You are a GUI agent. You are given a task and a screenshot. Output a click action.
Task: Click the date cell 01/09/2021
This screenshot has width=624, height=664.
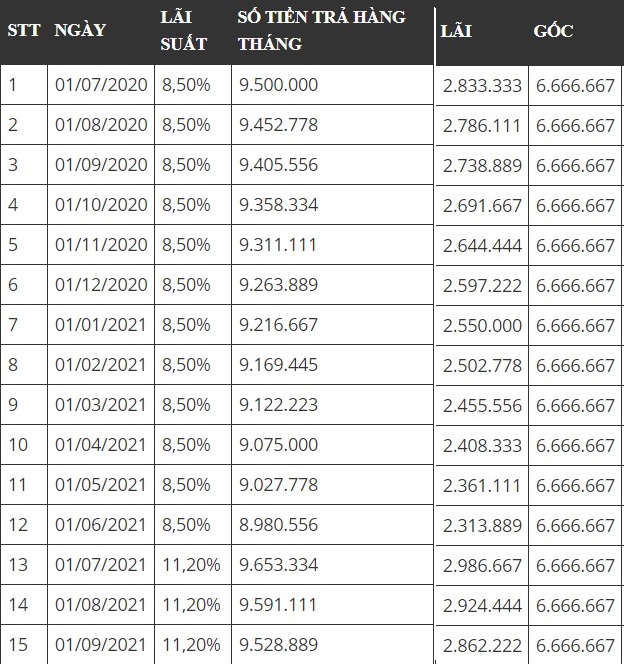coord(101,645)
